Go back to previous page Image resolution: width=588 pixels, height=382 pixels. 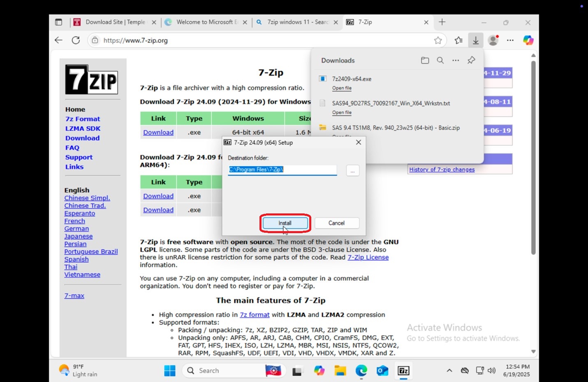pyautogui.click(x=58, y=40)
